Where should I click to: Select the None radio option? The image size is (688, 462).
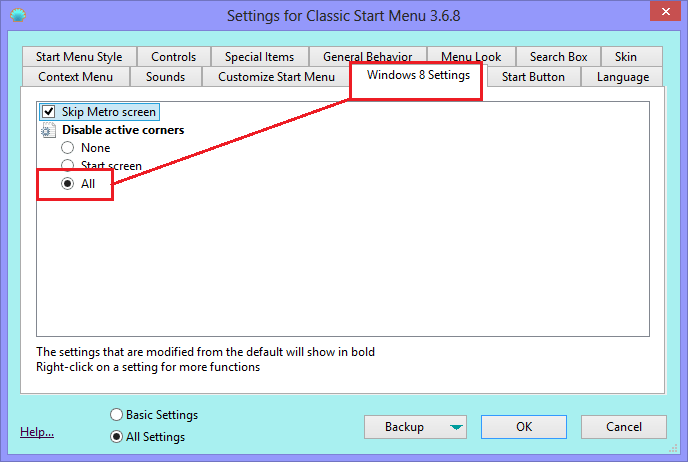[x=68, y=148]
